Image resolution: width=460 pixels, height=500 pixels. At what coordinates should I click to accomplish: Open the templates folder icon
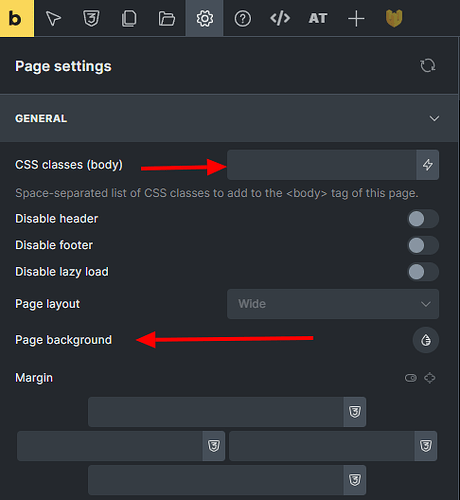(x=167, y=19)
